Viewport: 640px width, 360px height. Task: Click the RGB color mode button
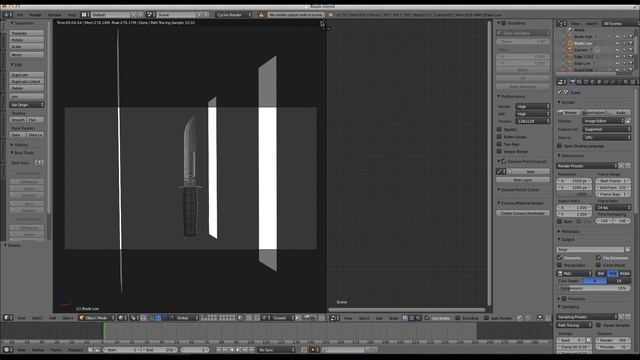612,273
